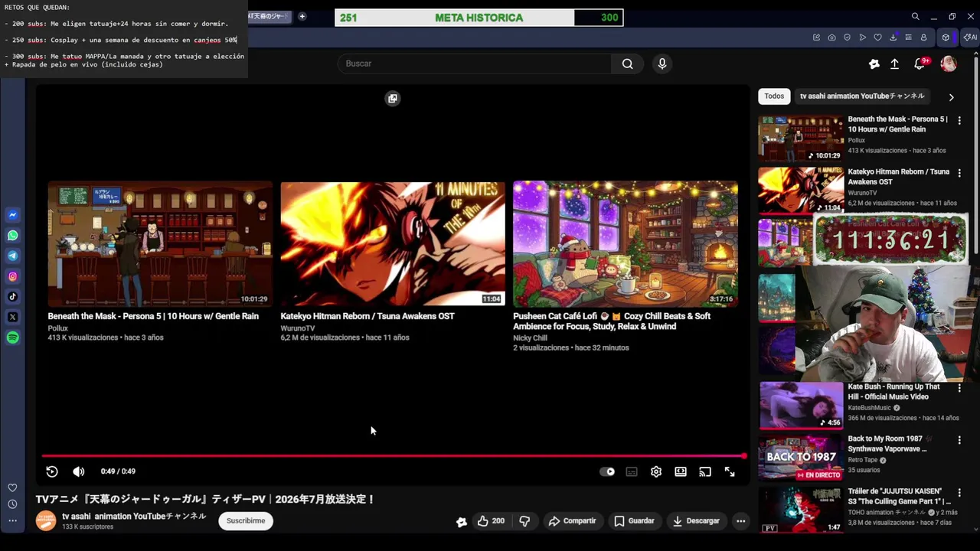Image resolution: width=980 pixels, height=551 pixels.
Task: Open video player settings gear
Action: (x=656, y=471)
